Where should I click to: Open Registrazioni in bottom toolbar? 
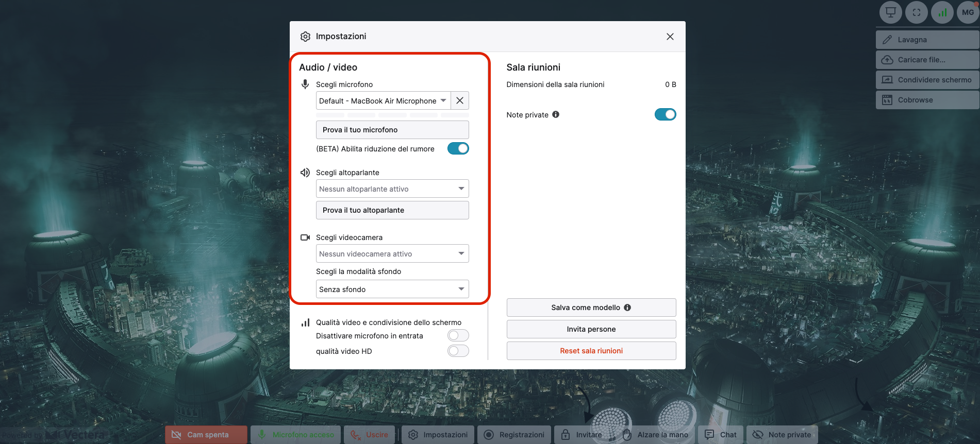[x=514, y=435]
